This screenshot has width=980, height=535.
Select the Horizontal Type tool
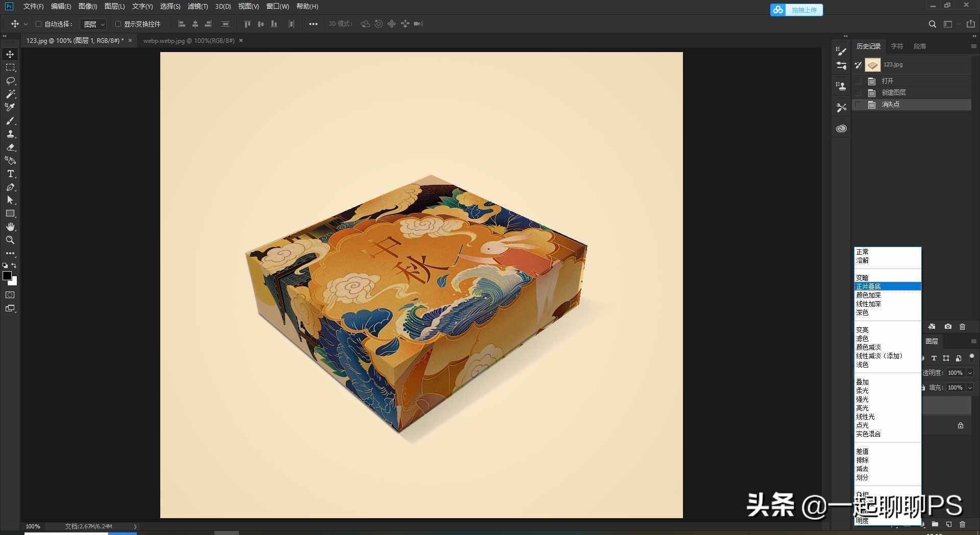pyautogui.click(x=10, y=174)
